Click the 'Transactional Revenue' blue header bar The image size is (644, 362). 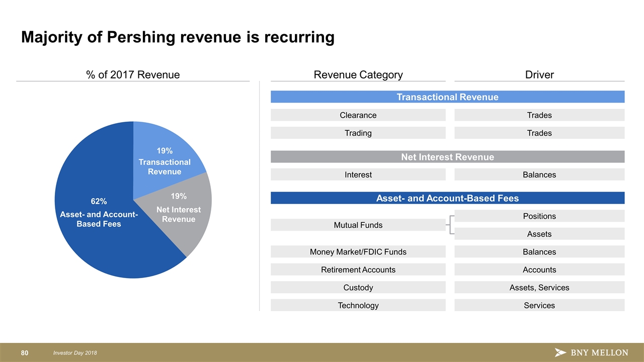(447, 97)
